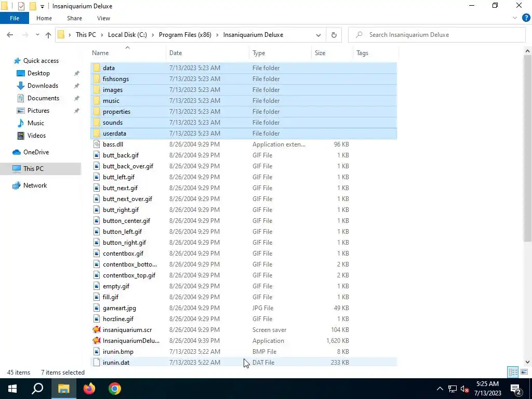Sort by the Date column header

click(x=208, y=53)
